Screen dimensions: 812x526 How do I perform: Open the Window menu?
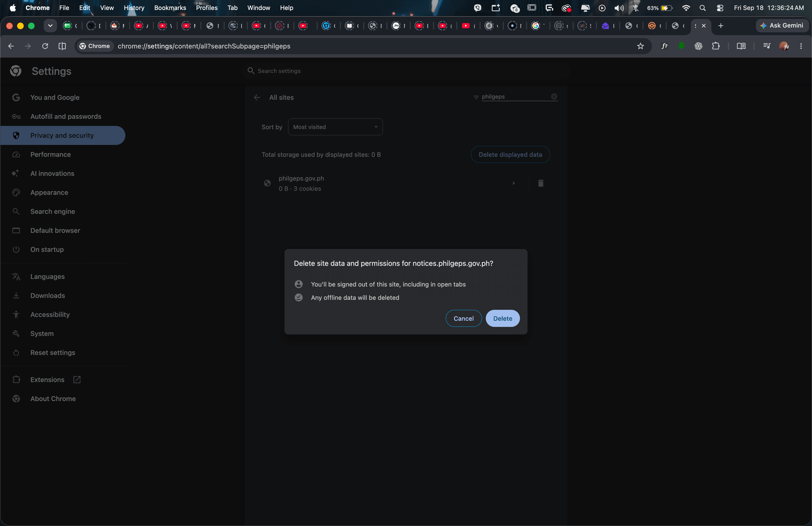coord(258,8)
